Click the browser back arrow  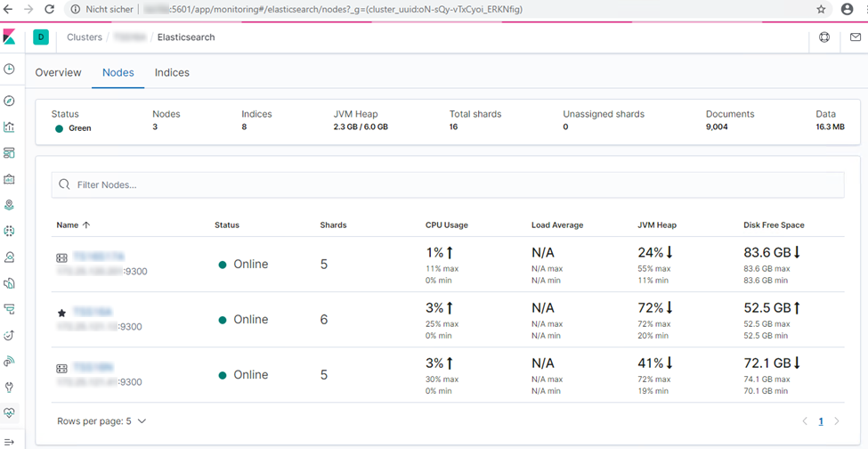(x=8, y=10)
